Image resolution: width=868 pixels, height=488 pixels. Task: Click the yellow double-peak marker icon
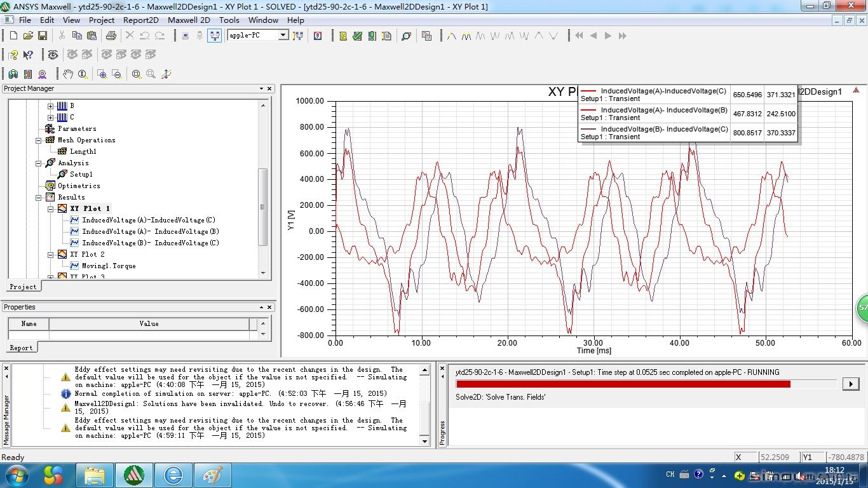pos(466,36)
